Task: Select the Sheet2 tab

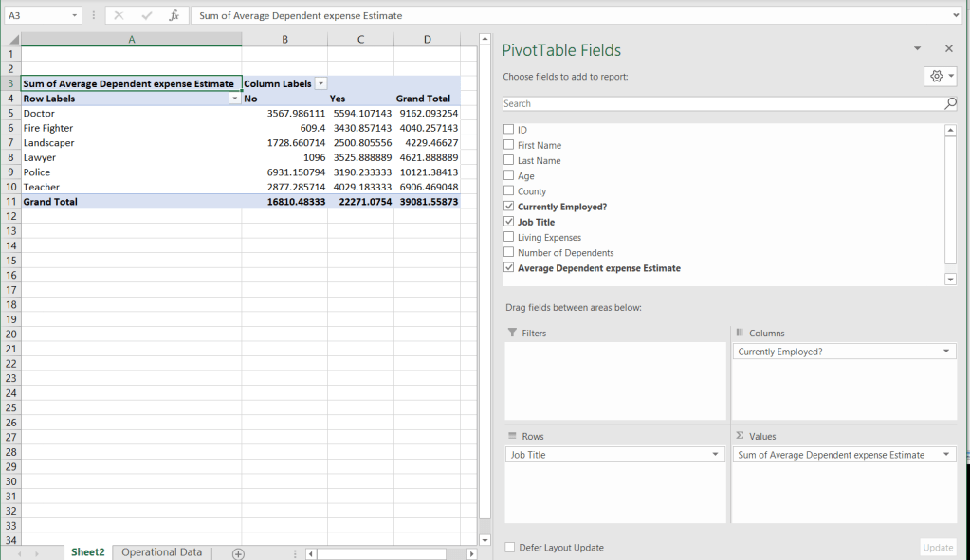Action: click(87, 552)
